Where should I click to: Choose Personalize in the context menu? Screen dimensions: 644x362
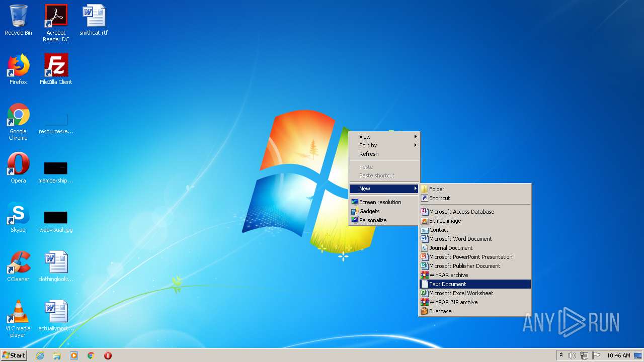point(384,220)
